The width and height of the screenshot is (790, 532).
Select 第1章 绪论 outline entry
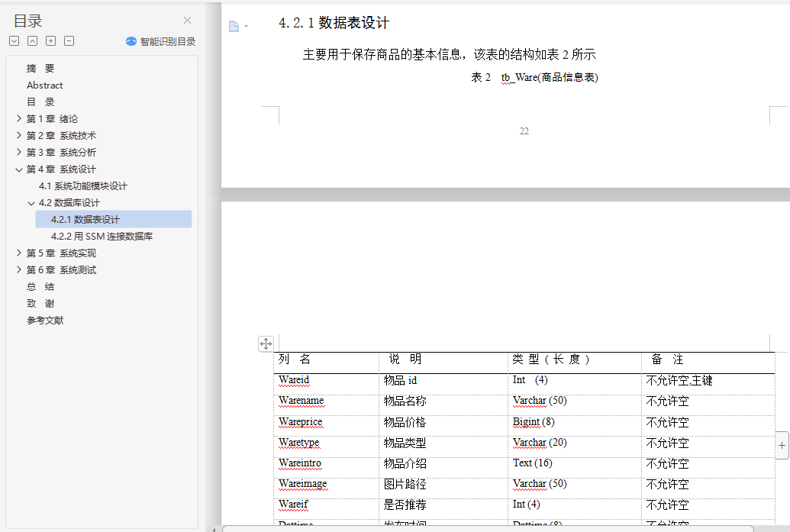[52, 119]
